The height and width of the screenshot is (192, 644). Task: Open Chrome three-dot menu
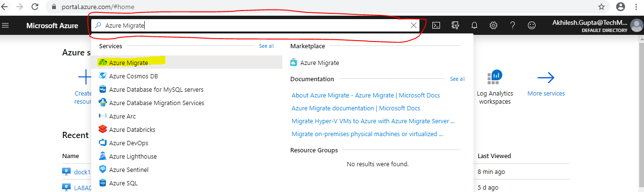pos(636,7)
